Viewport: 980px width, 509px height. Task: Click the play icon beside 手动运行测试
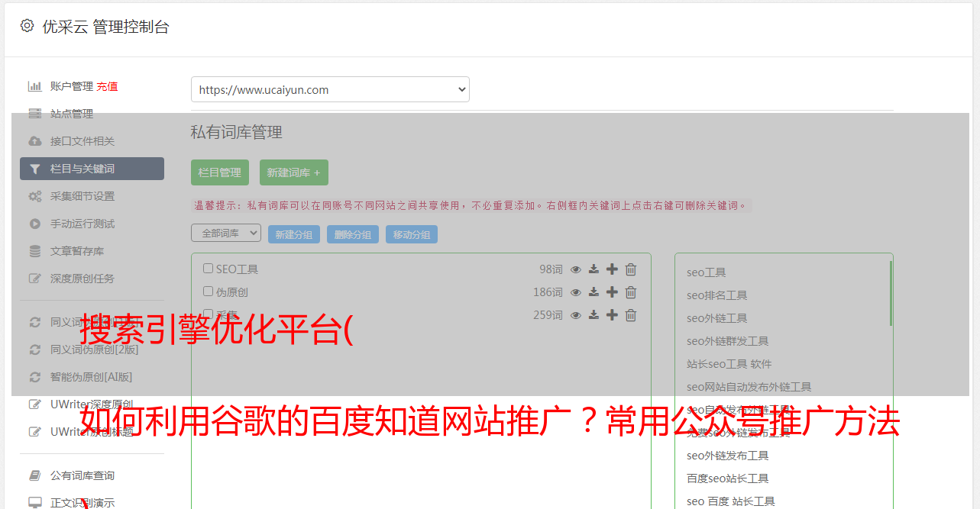(x=35, y=224)
